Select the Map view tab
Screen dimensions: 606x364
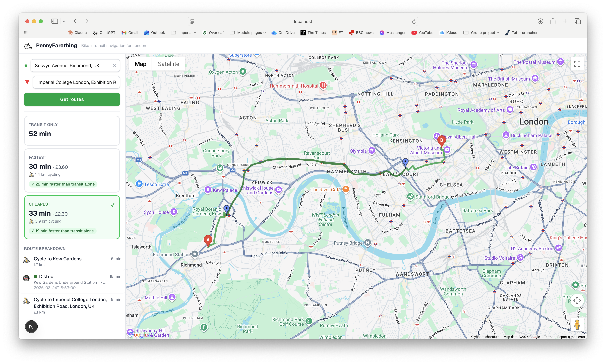[x=140, y=64]
